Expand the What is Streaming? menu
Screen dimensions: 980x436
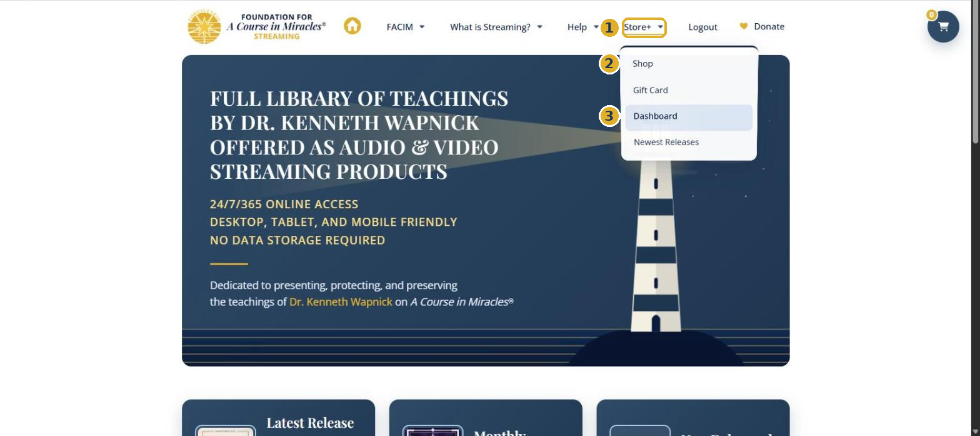pyautogui.click(x=496, y=27)
